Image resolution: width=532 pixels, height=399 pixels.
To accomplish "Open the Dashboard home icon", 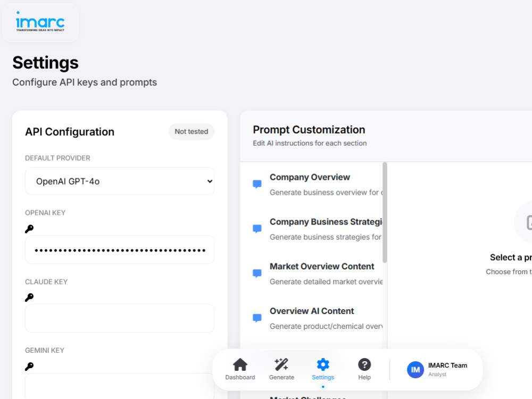I will tap(240, 365).
